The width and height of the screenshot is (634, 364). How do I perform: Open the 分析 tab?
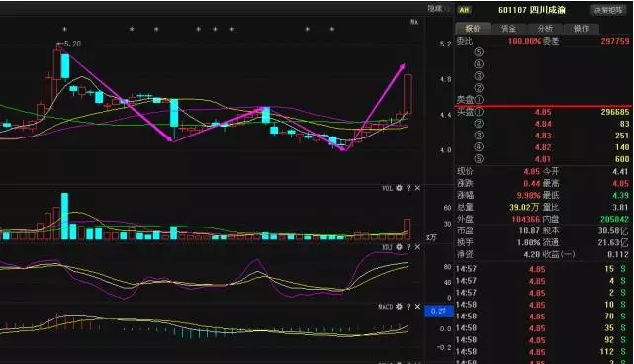(545, 29)
